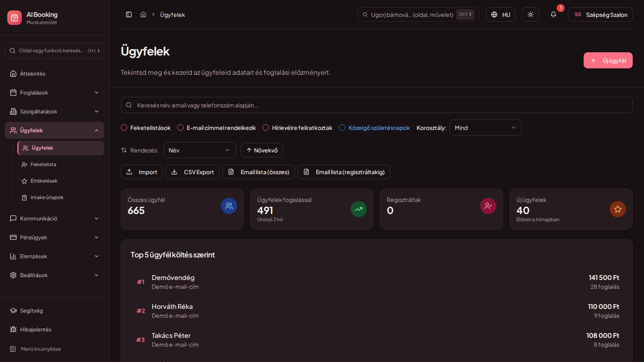The image size is (644, 362).
Task: Click Demóvendég in top list
Action: click(x=173, y=278)
